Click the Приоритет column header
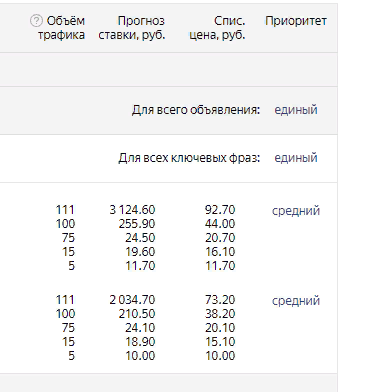The width and height of the screenshot is (366, 392). pos(296,21)
